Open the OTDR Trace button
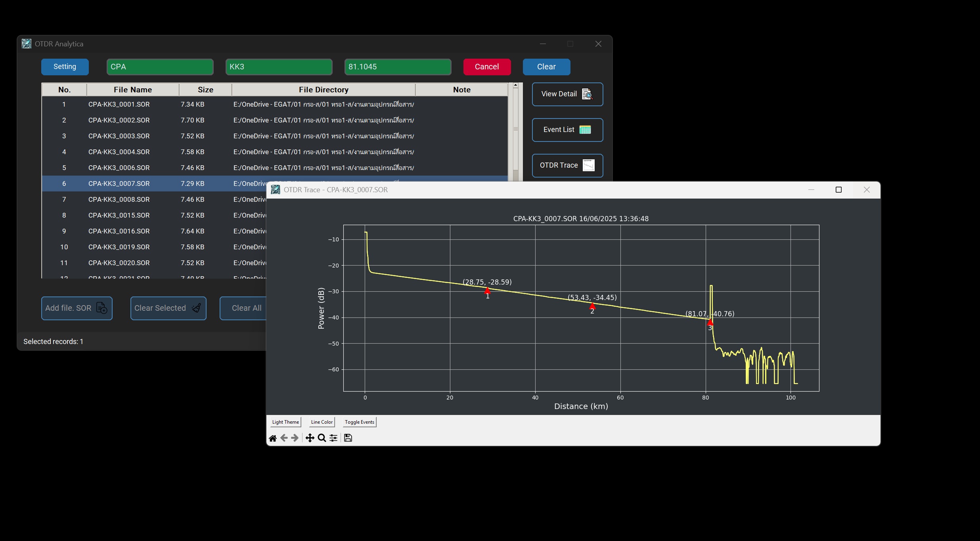The width and height of the screenshot is (980, 541). coord(567,165)
